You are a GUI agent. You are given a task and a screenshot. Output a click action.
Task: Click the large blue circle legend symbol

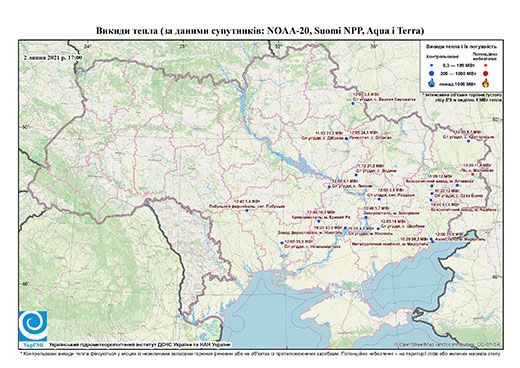432,73
